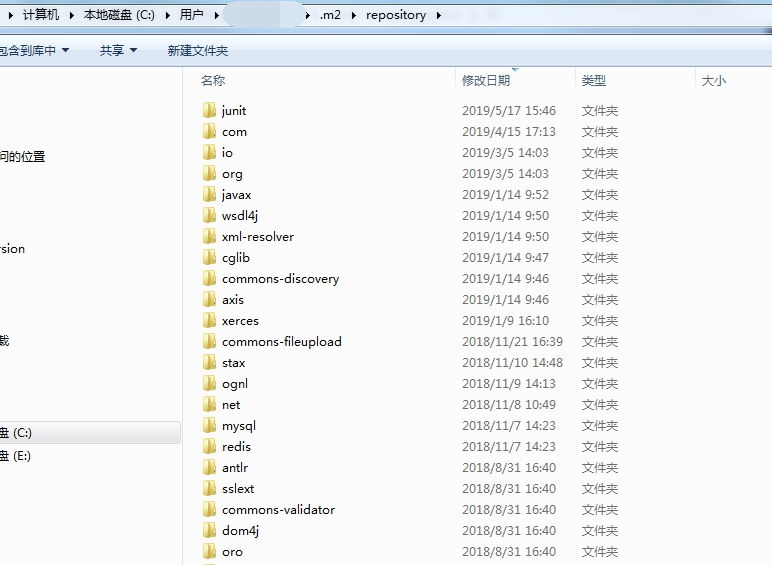Click the redis folder icon

(x=209, y=446)
